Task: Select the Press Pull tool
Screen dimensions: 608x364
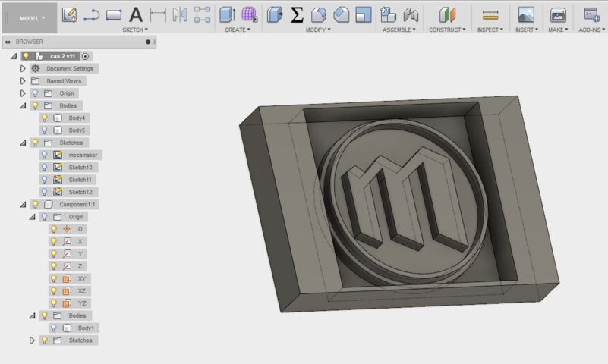Action: point(275,15)
